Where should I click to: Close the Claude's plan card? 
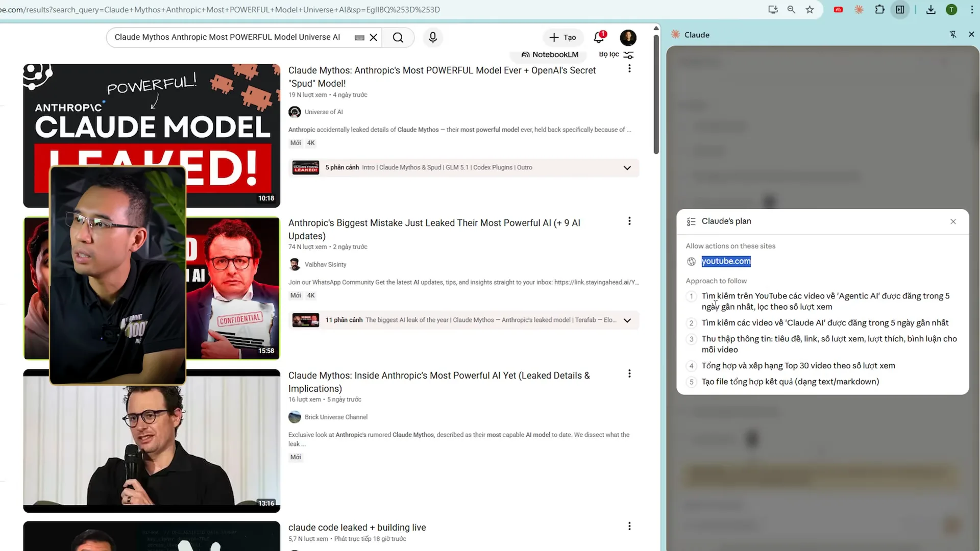[953, 221]
